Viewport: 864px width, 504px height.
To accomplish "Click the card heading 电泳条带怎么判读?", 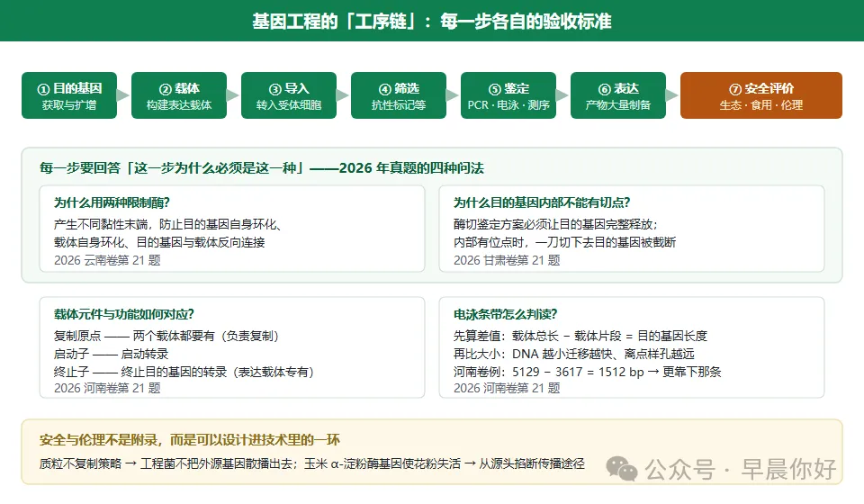I will click(505, 314).
